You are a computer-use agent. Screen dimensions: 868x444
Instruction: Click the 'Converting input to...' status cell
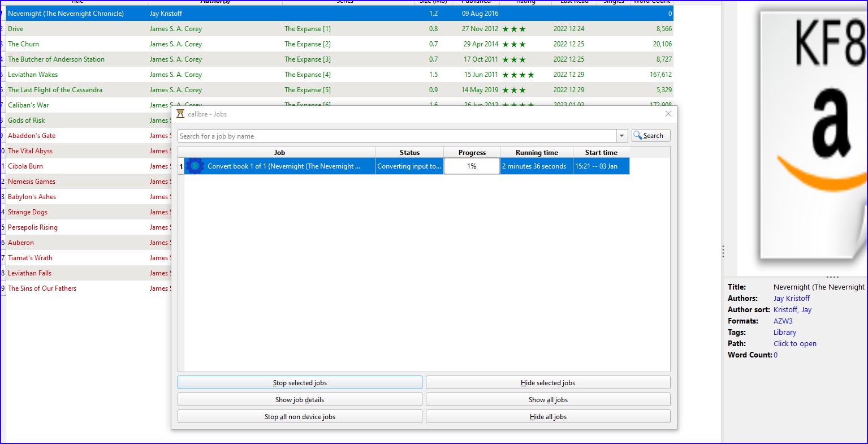pyautogui.click(x=409, y=166)
